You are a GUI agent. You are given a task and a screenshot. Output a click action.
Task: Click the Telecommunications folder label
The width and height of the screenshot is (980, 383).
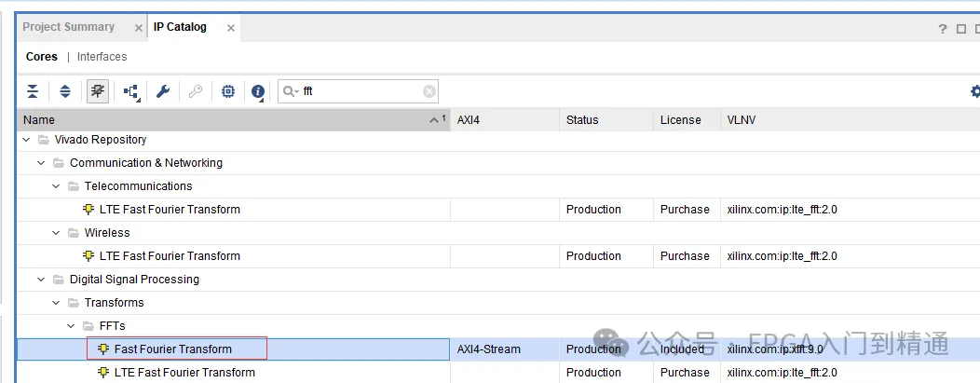pos(139,186)
